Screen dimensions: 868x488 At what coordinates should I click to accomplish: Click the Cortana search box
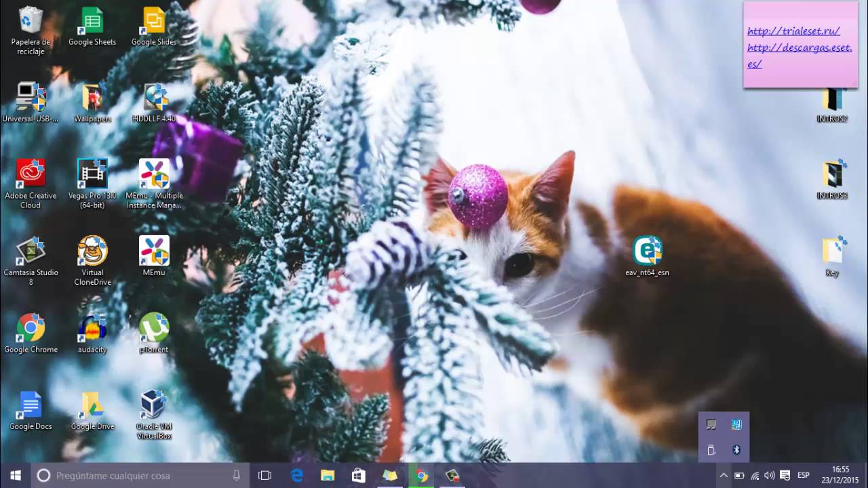coord(141,476)
